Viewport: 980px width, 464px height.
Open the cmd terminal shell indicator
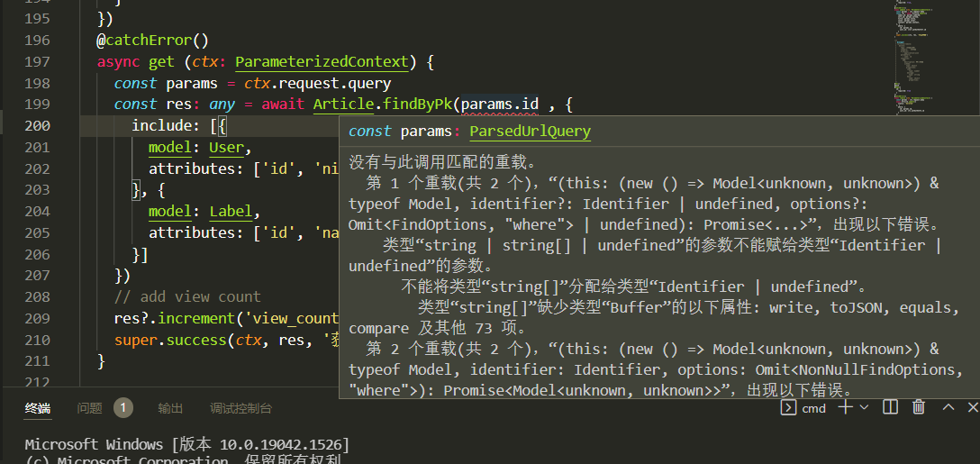[803, 408]
